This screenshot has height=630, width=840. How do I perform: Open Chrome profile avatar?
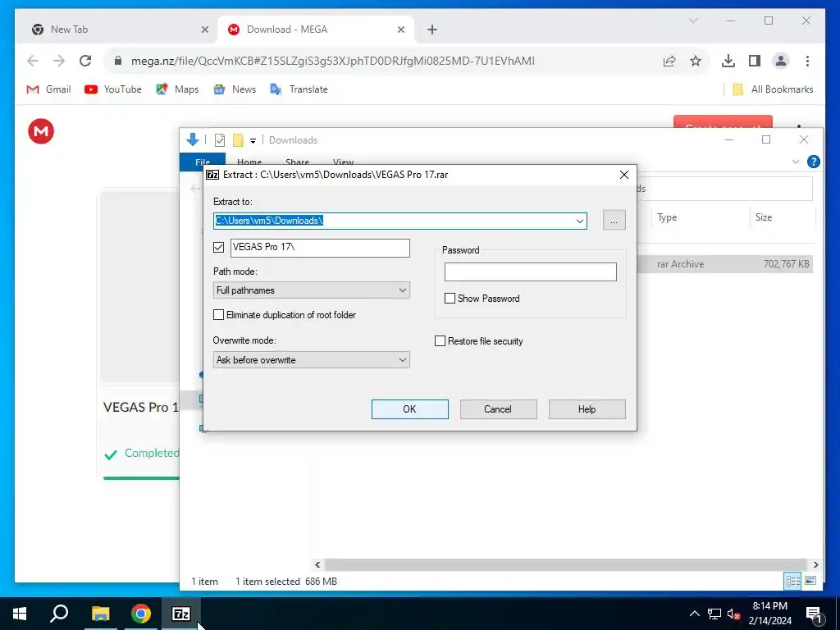[x=781, y=61]
